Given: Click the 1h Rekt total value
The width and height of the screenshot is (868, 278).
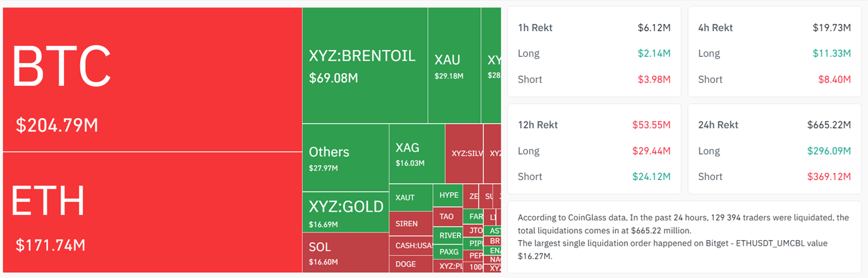Looking at the screenshot, I should pos(654,28).
